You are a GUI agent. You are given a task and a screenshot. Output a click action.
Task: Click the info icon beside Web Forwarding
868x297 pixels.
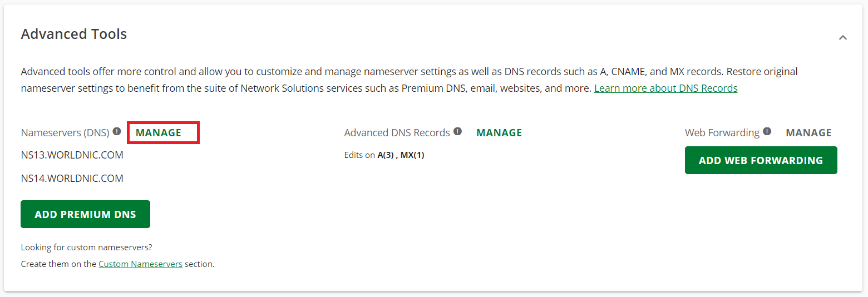(767, 132)
